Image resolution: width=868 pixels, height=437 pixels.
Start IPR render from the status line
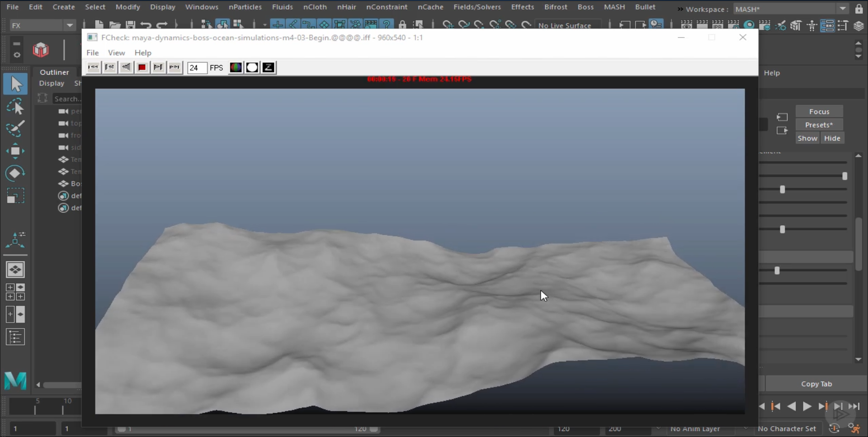click(x=717, y=25)
